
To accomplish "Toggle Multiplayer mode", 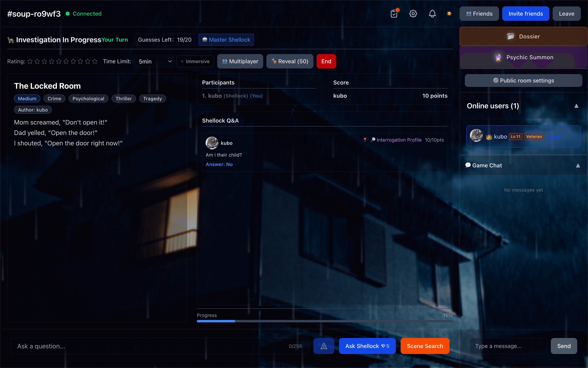I will 240,61.
